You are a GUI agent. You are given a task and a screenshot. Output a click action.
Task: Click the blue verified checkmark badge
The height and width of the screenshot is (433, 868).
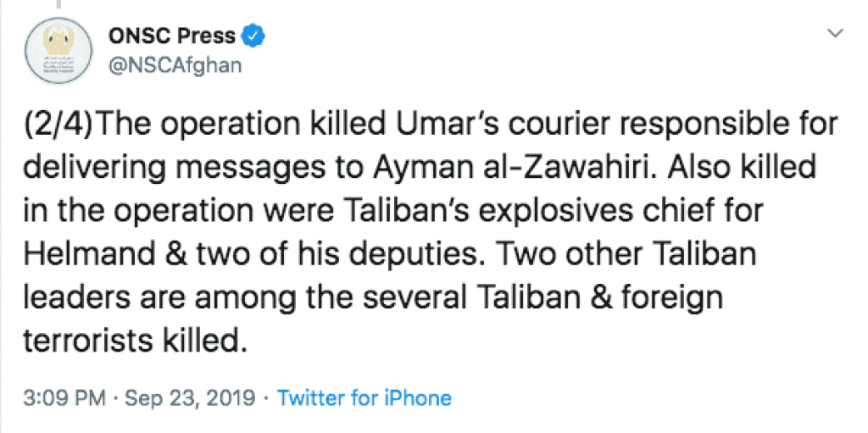tap(255, 36)
